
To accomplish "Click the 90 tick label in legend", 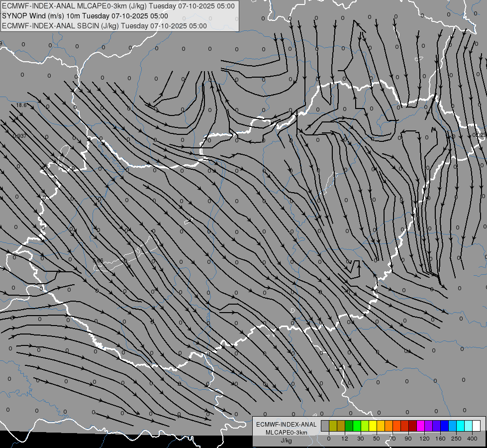I will [408, 439].
